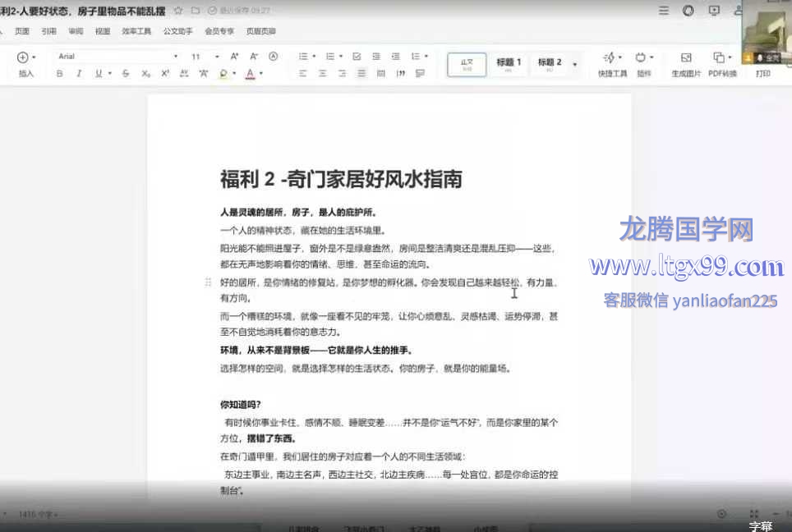Increase font size with A+ icon

tap(234, 57)
